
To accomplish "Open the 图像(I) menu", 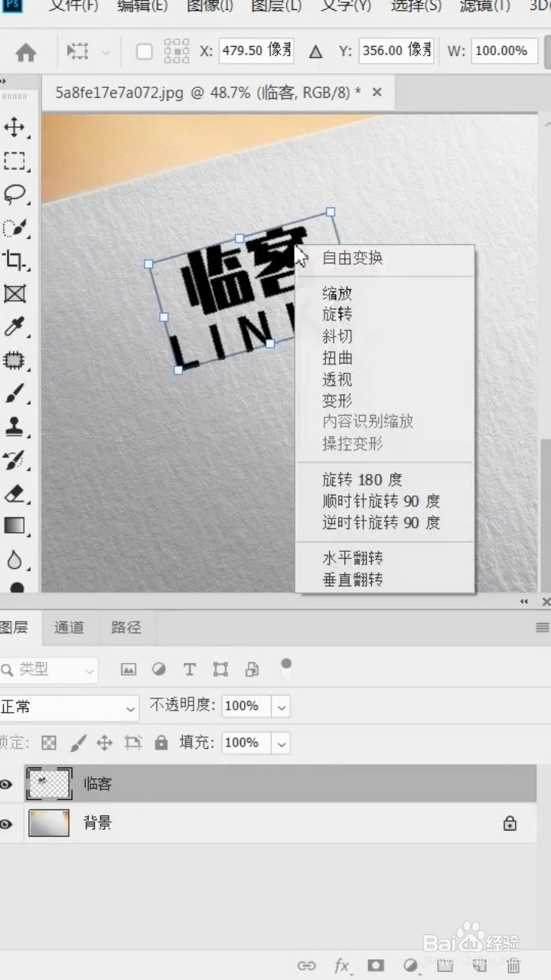I will (x=210, y=6).
